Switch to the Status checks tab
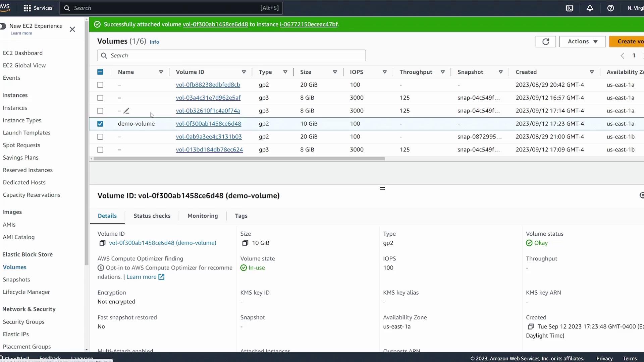Viewport: 644px width, 362px height. tap(152, 216)
